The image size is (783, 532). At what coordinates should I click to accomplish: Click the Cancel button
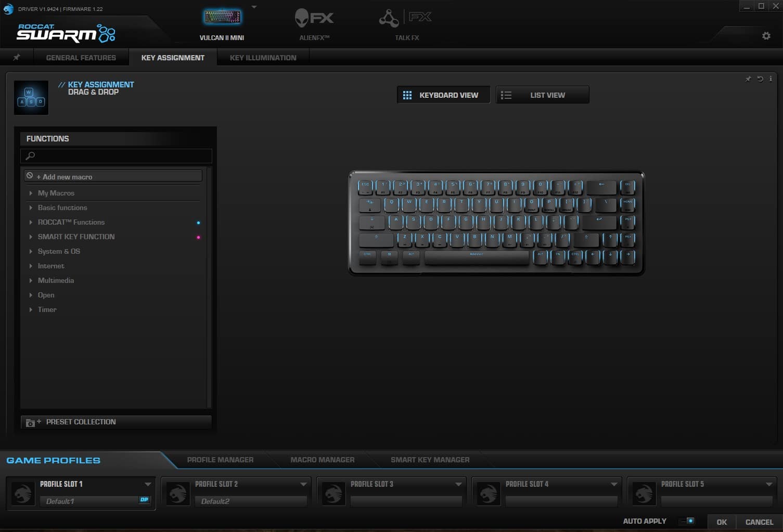point(759,522)
